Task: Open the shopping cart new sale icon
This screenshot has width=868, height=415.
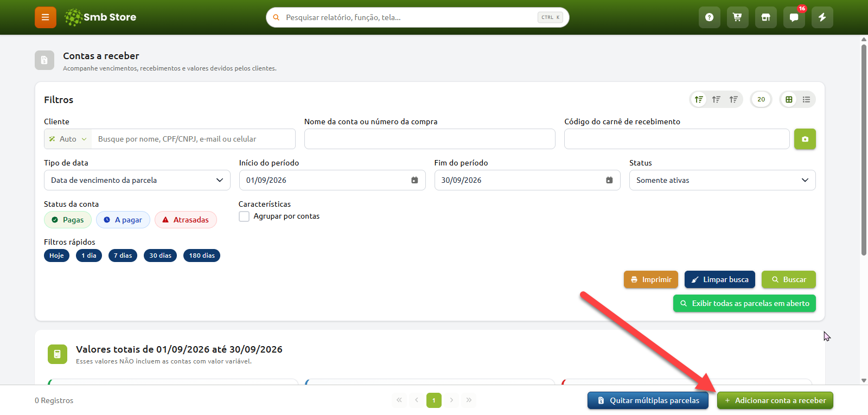Action: [x=738, y=17]
